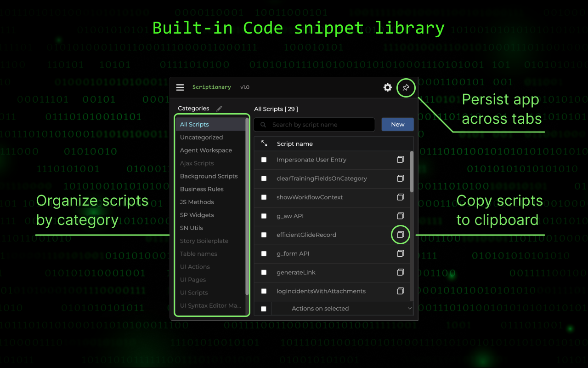Tick the Impersonate User Entry checkbox
The image size is (588, 368).
pyautogui.click(x=264, y=160)
